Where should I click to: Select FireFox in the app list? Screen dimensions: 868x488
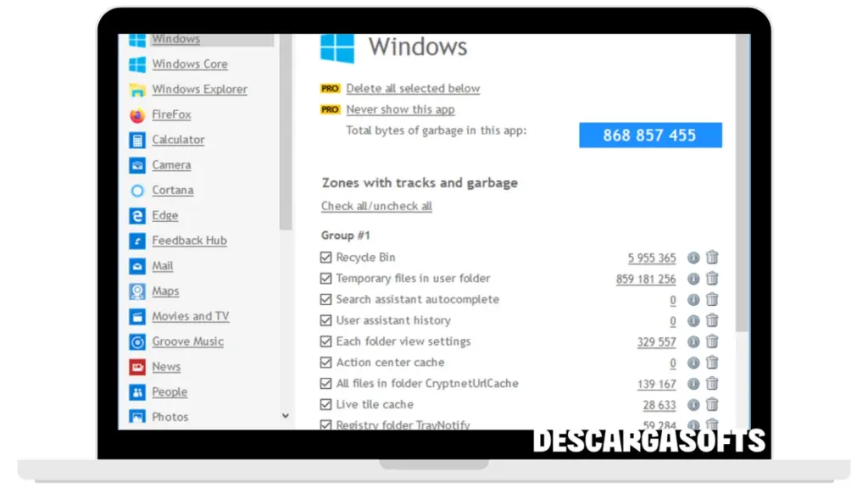(171, 114)
